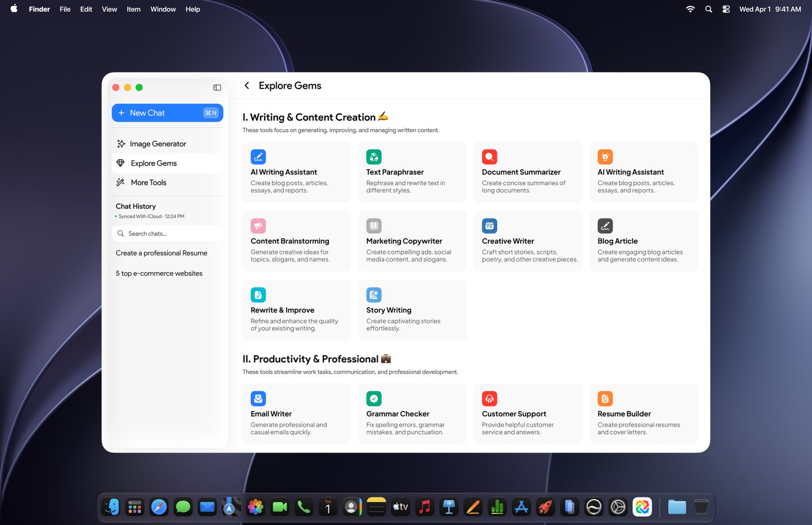The width and height of the screenshot is (812, 525).
Task: Click the Rewrite & Improve teal icon
Action: (x=258, y=295)
